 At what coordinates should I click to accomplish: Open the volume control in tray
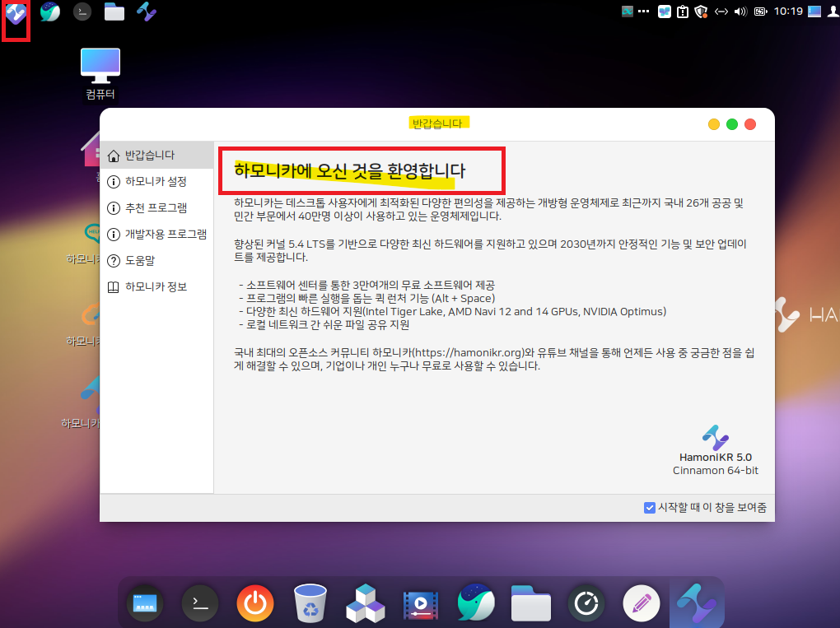coord(740,12)
